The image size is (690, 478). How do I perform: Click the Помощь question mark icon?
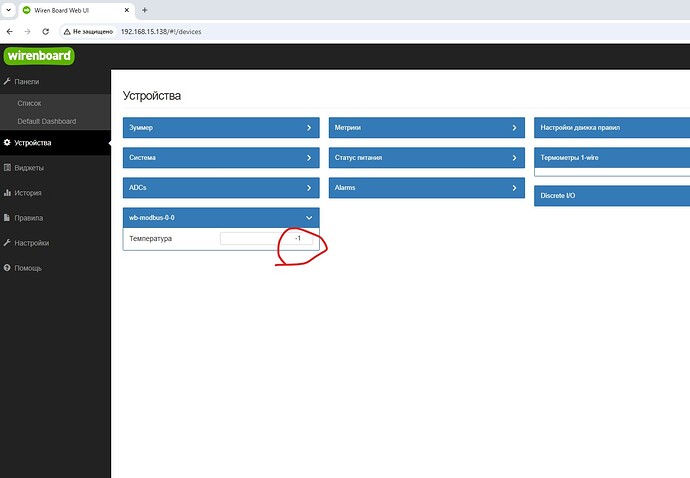pyautogui.click(x=7, y=268)
